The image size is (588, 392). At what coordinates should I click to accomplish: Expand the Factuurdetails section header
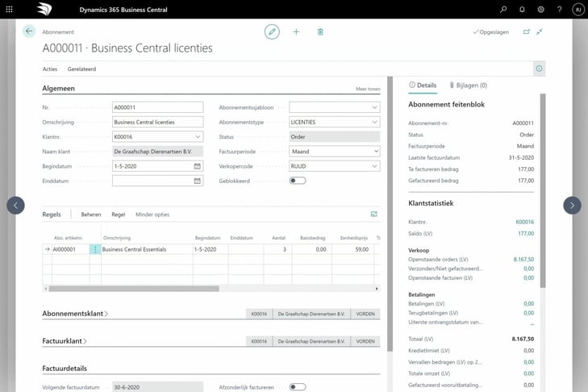point(65,369)
